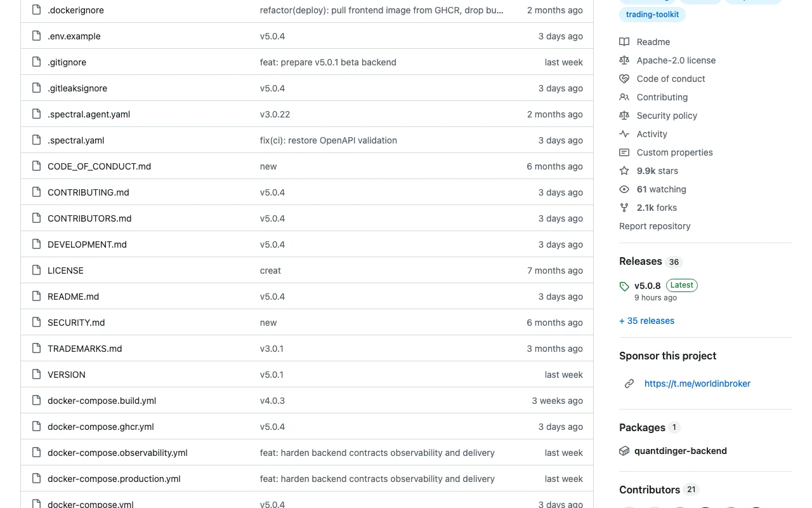View the 2.1k forks link

[657, 208]
